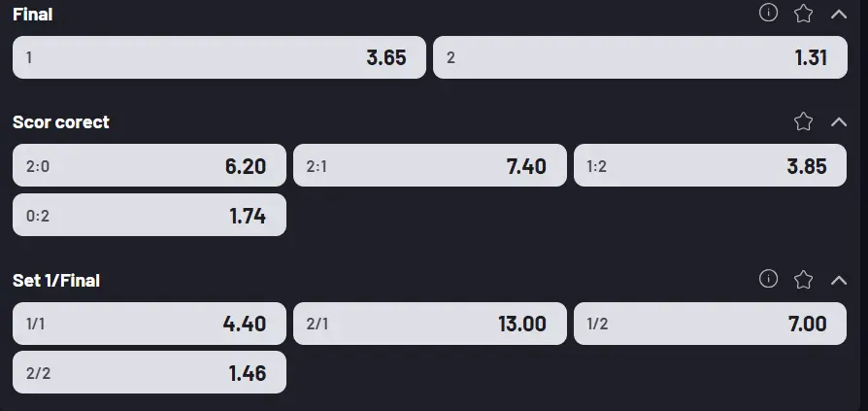Click the Set 1/Final market title
Screen dimensions: 868x411
[56, 280]
